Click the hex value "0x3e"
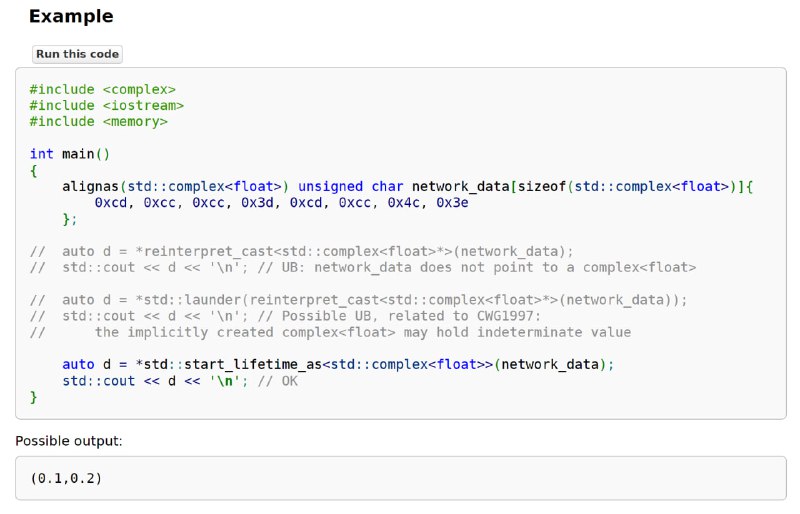The width and height of the screenshot is (800, 514). click(x=452, y=203)
